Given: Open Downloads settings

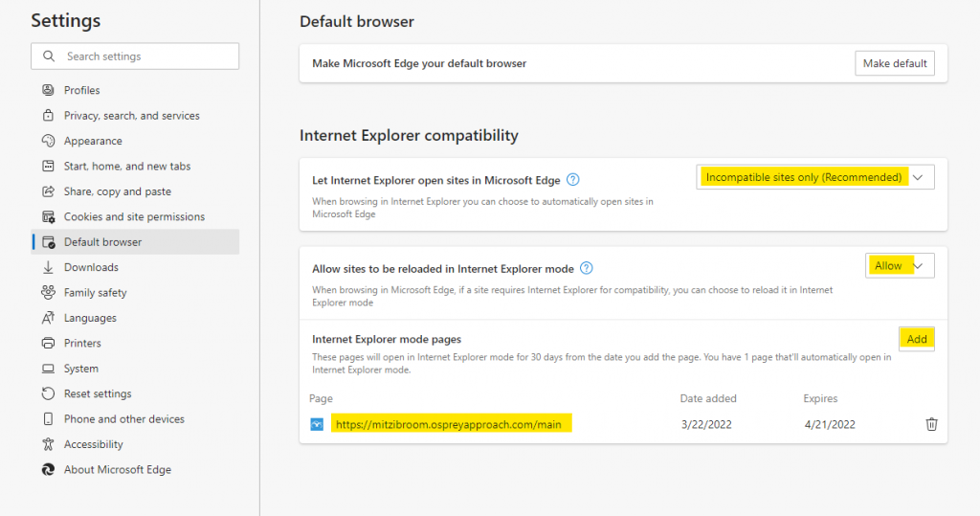Looking at the screenshot, I should pyautogui.click(x=135, y=267).
